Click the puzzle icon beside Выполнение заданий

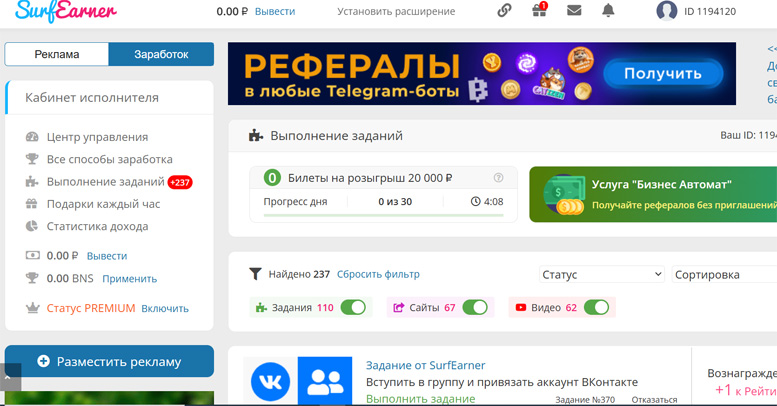pos(32,181)
